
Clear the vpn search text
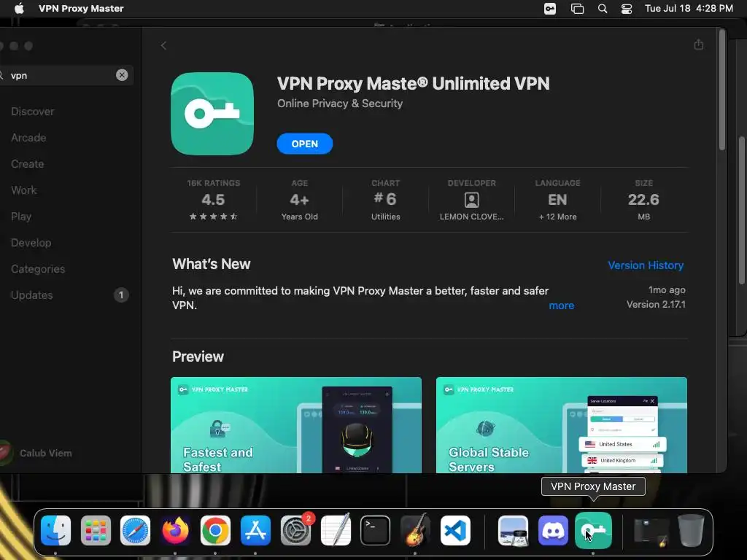click(x=122, y=75)
